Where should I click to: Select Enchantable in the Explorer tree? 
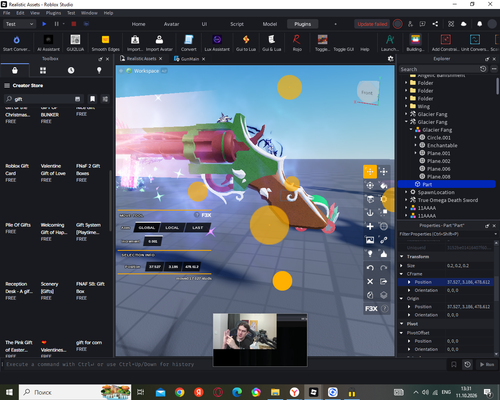(x=442, y=145)
